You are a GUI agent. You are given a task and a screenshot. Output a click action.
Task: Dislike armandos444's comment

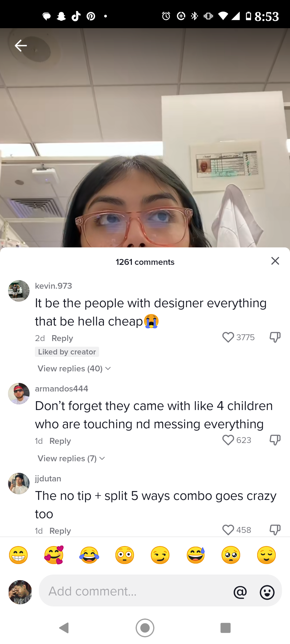tap(275, 440)
